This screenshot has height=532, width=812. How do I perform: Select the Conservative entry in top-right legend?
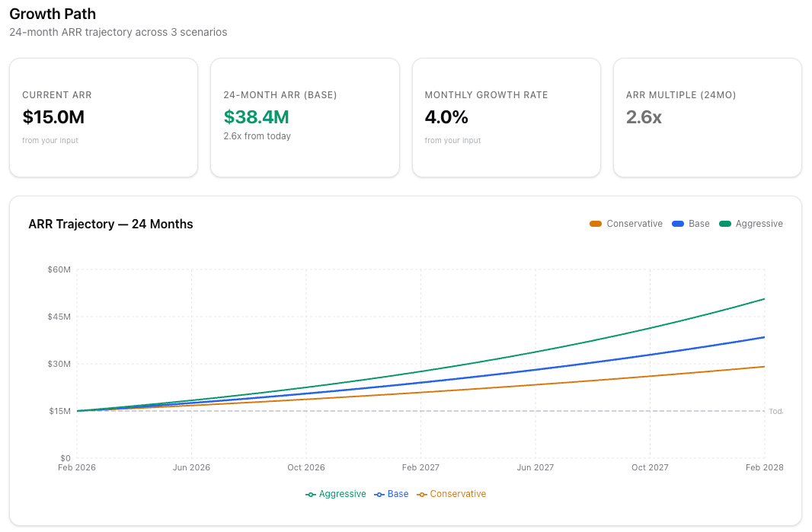[x=635, y=223]
